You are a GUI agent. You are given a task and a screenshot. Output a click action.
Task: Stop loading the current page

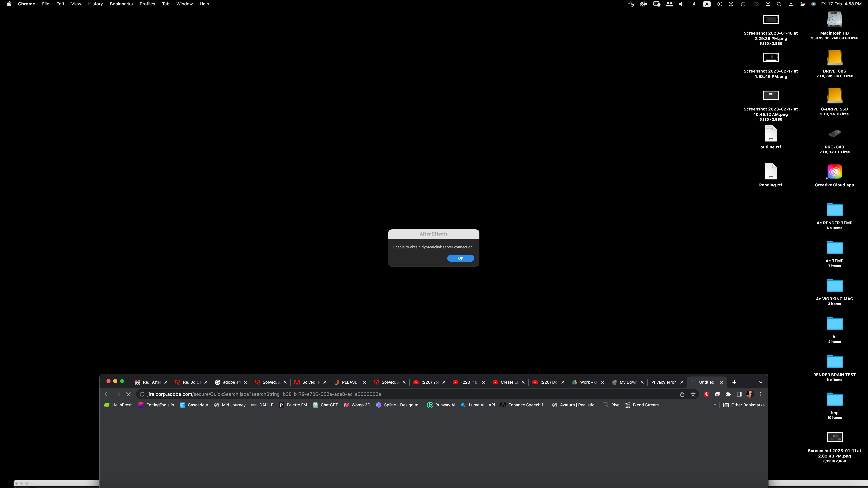[128, 394]
